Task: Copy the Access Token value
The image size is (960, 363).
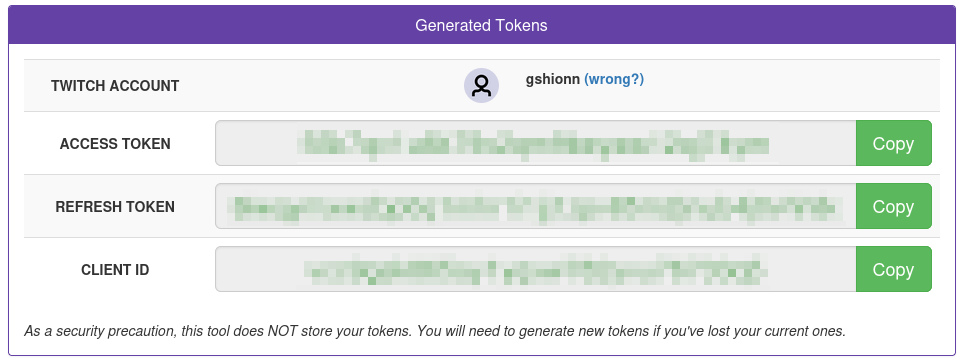Action: [x=893, y=143]
